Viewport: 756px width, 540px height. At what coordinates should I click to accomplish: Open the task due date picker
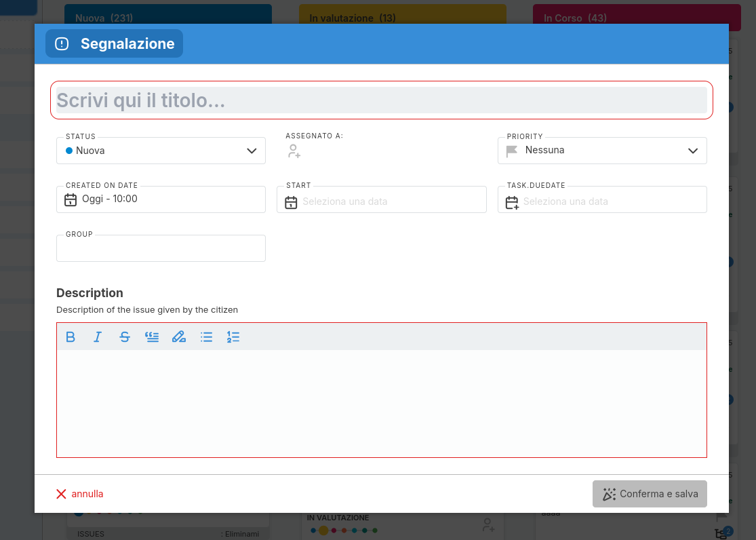point(602,201)
